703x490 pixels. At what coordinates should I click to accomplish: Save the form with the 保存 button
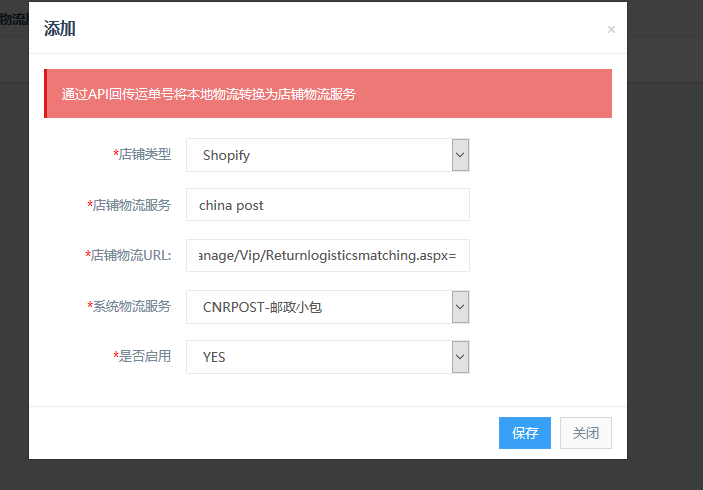click(x=525, y=433)
